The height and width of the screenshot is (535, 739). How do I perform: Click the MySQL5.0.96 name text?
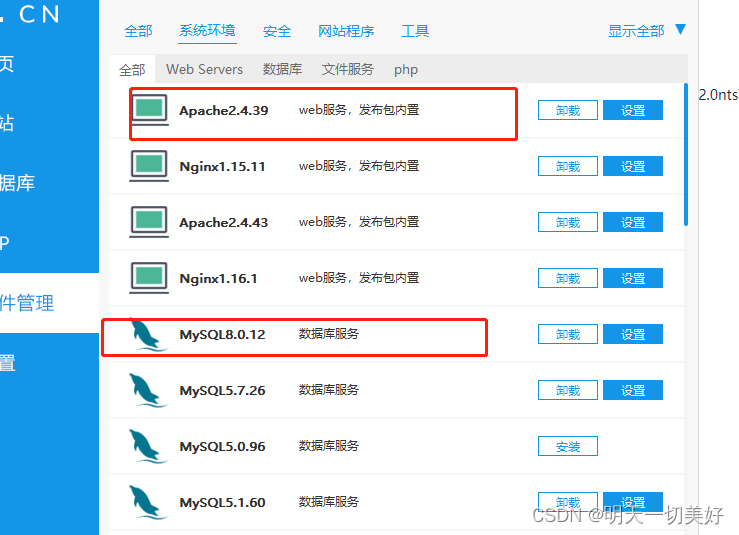pos(222,447)
